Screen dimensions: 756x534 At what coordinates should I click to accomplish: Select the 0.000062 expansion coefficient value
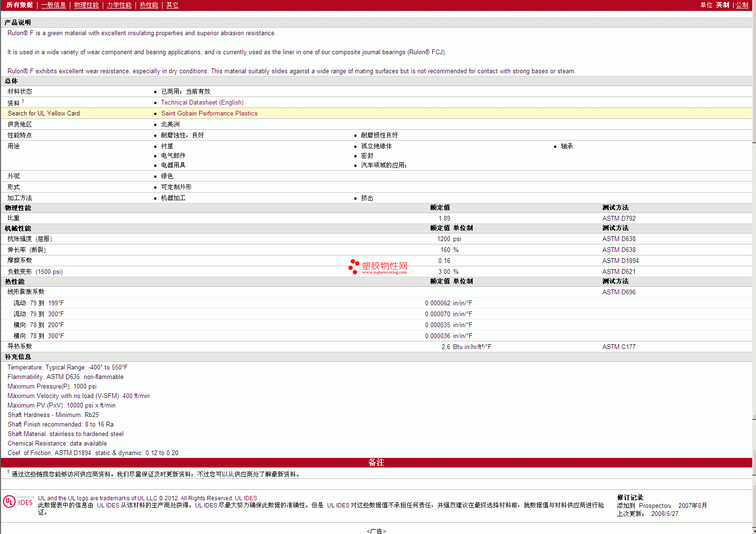click(437, 303)
